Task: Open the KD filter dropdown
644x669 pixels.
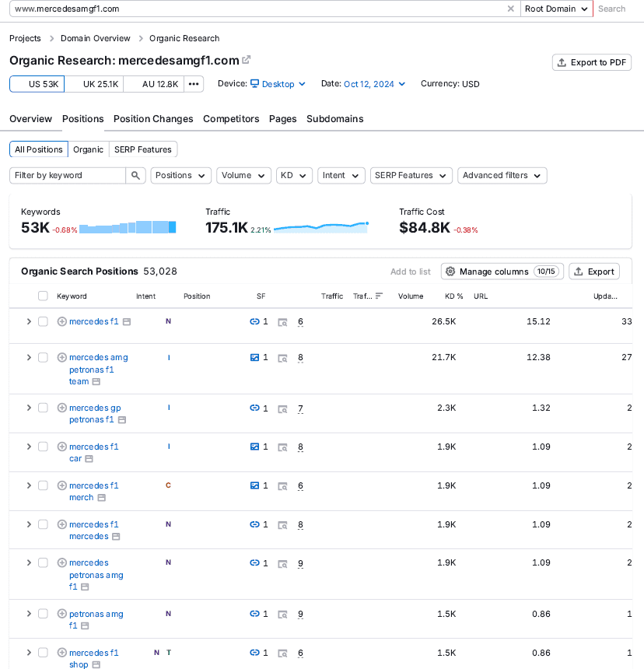Action: coord(294,175)
